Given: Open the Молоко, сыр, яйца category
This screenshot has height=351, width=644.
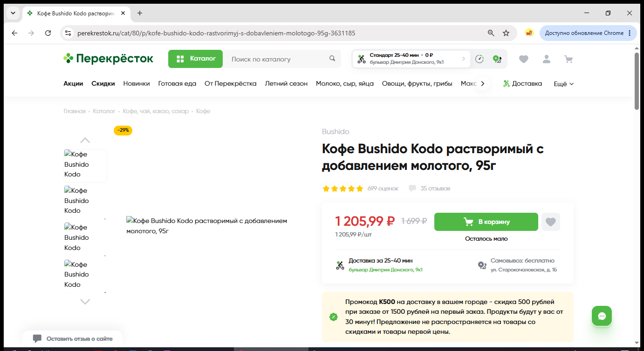Looking at the screenshot, I should 345,84.
